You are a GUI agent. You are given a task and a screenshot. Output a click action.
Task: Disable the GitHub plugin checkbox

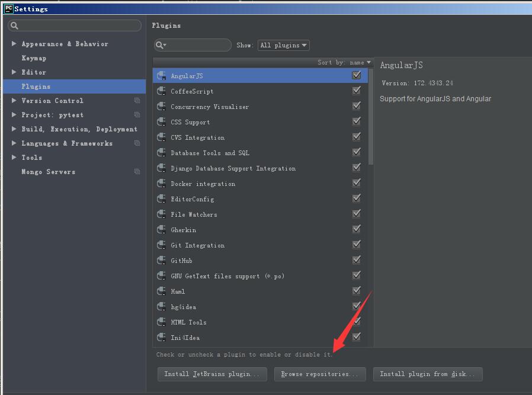pos(356,260)
